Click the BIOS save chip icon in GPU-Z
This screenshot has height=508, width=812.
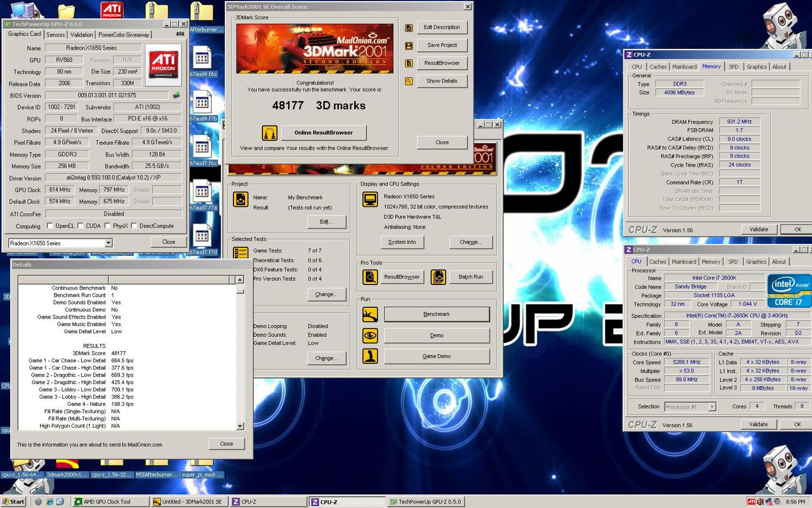pos(177,95)
